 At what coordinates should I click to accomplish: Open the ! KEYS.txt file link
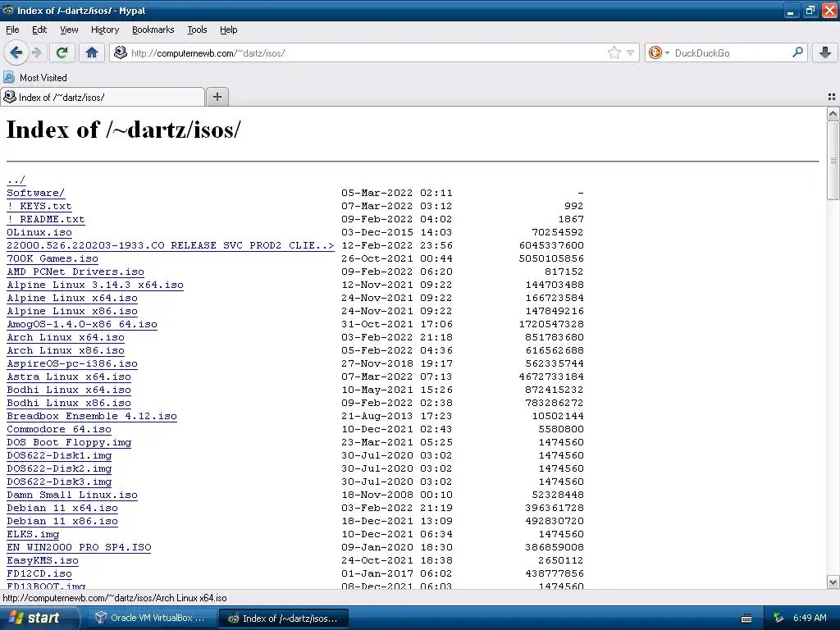pyautogui.click(x=39, y=206)
